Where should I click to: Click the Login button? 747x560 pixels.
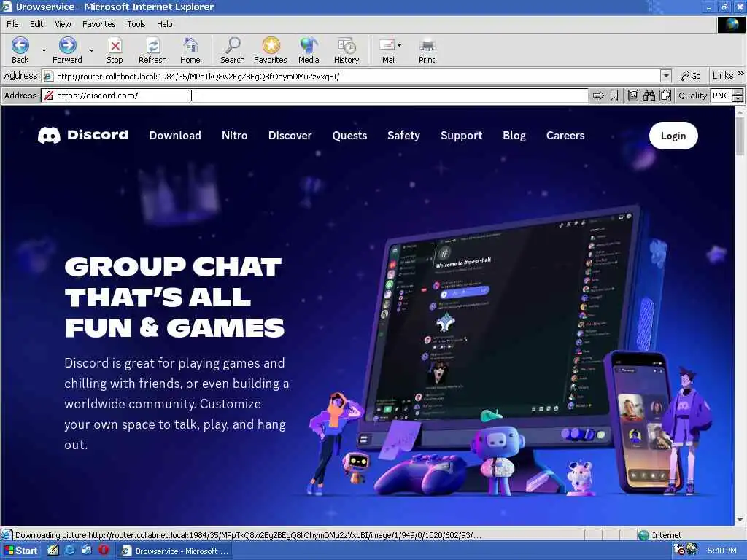673,136
